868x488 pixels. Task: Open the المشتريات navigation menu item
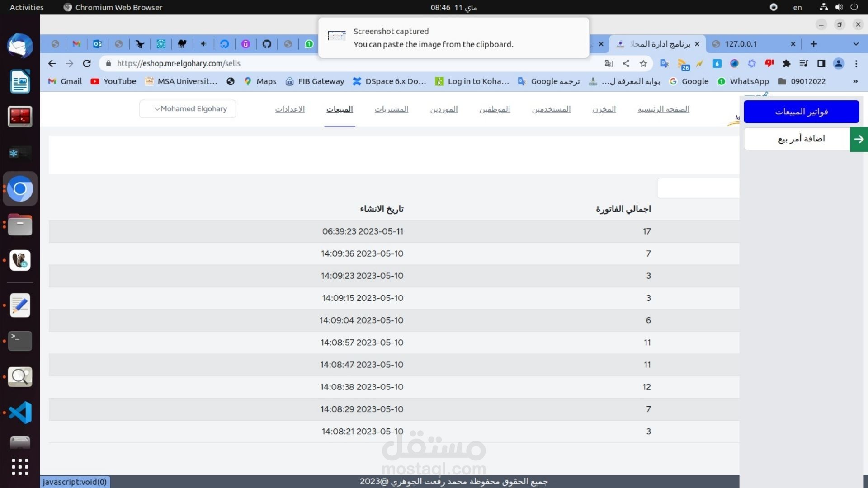coord(391,109)
